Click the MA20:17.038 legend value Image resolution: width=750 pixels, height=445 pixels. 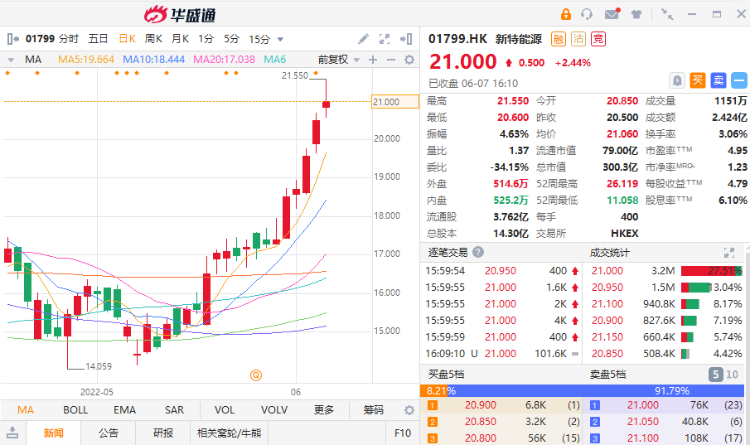pos(224,60)
